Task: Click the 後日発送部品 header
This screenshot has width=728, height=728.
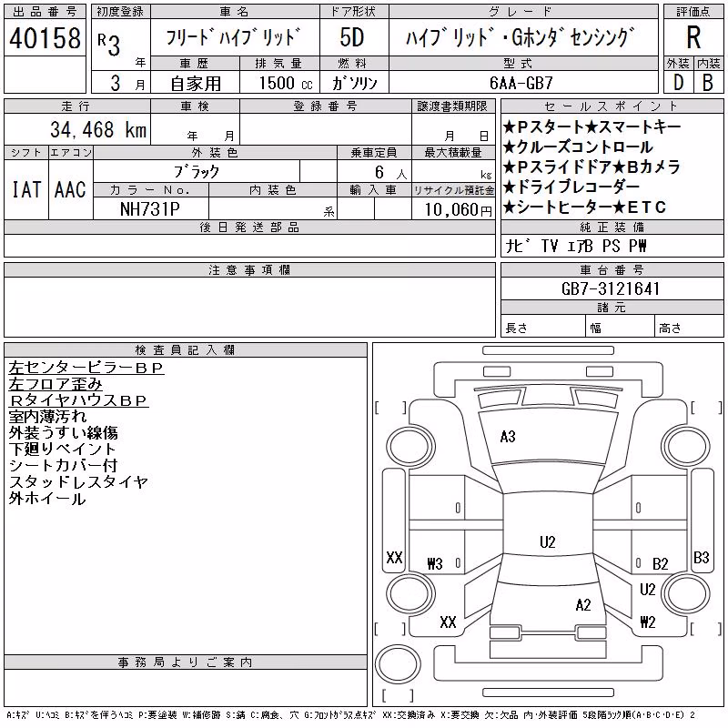Action: pos(249,227)
